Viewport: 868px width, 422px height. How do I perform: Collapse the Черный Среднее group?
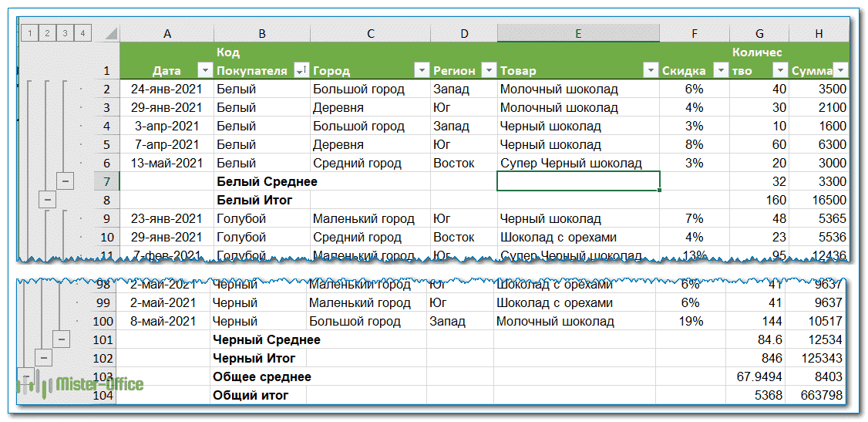point(62,339)
